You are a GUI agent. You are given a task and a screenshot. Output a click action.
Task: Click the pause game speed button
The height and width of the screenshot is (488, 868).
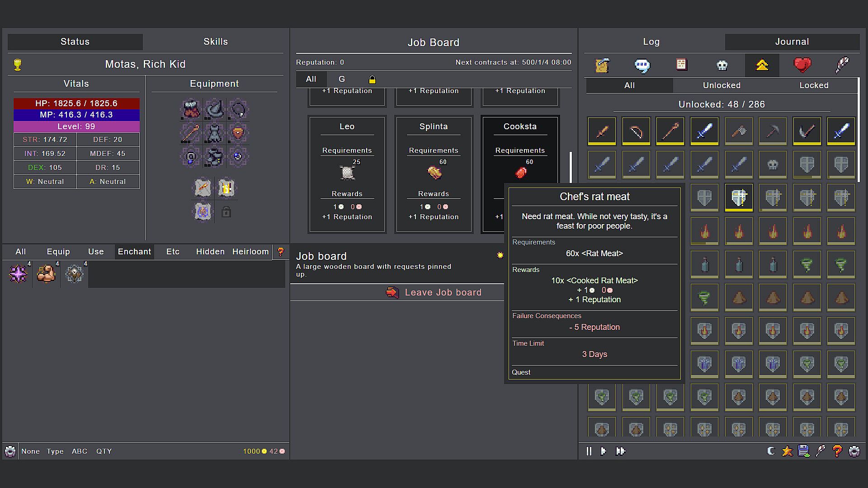click(589, 451)
